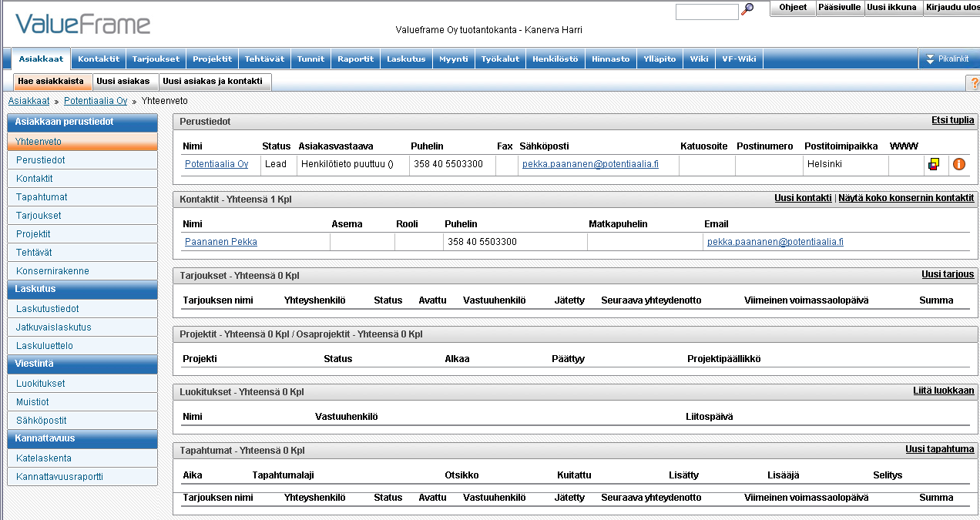Open Projektit in the left sidebar
Viewport: 980px width, 520px height.
(82, 234)
